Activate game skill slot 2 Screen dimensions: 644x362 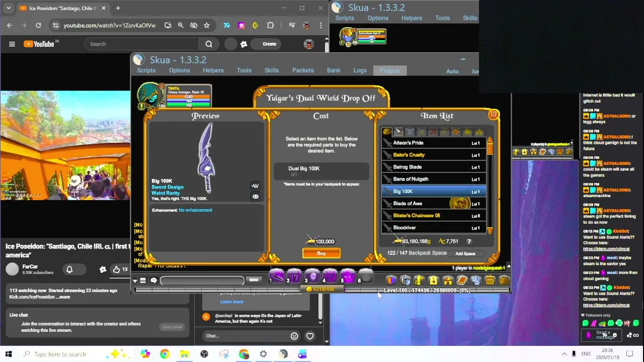coord(294,276)
